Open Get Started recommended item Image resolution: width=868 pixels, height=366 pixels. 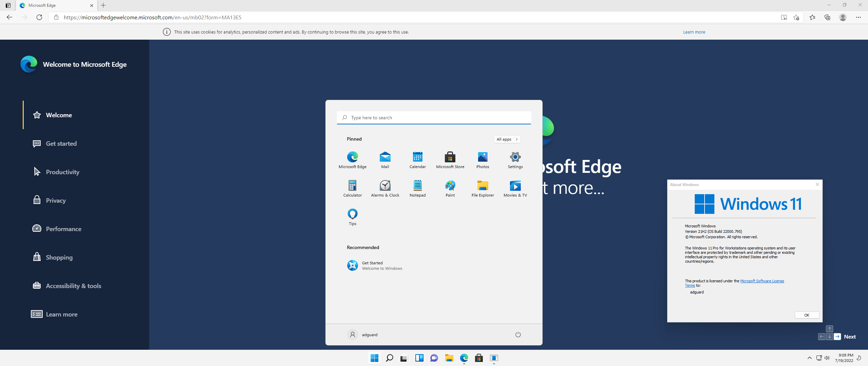(x=375, y=265)
